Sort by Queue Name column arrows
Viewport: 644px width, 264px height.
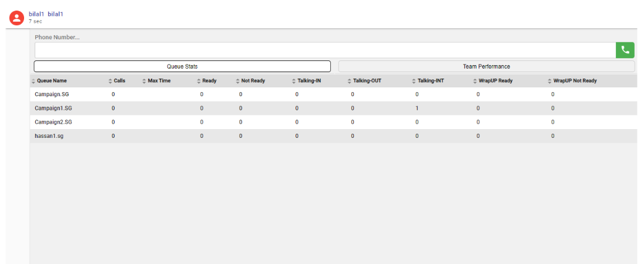point(33,81)
